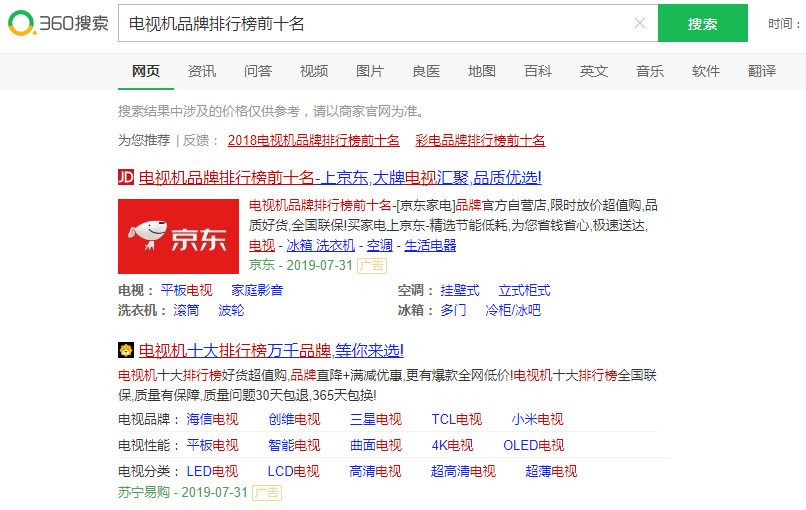
Task: Open the 高清电视 link
Action: coord(375,471)
